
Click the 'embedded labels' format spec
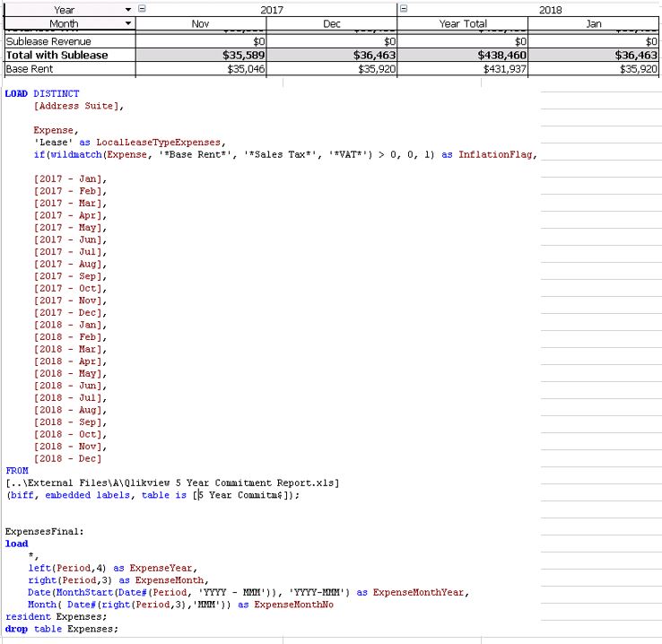click(x=87, y=495)
